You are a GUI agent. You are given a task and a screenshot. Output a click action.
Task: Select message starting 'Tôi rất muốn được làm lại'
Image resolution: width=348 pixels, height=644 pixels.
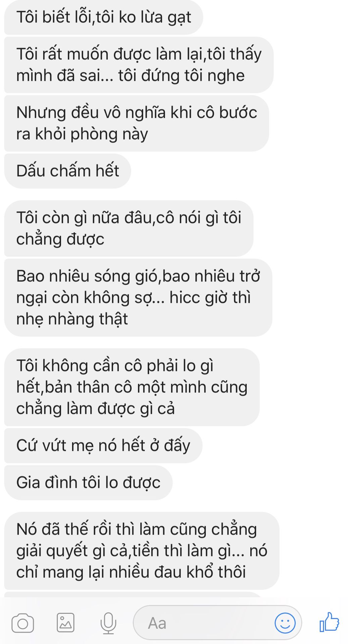click(139, 65)
